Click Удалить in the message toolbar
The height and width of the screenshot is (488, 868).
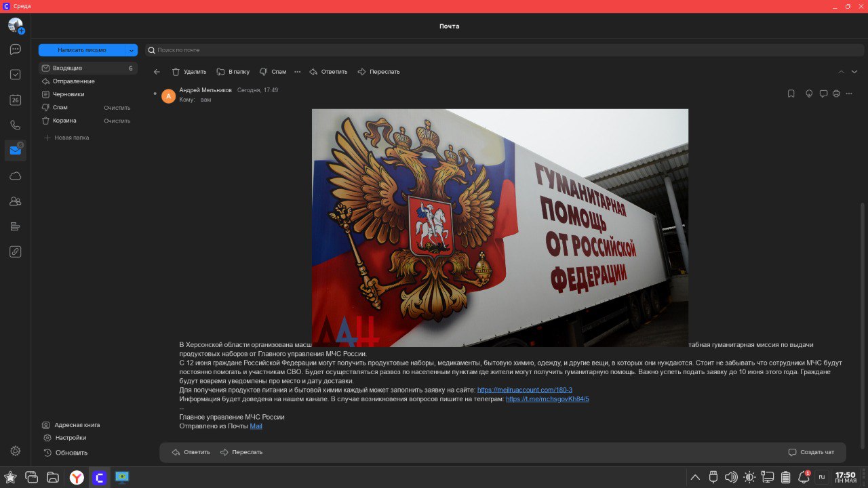[x=189, y=72]
